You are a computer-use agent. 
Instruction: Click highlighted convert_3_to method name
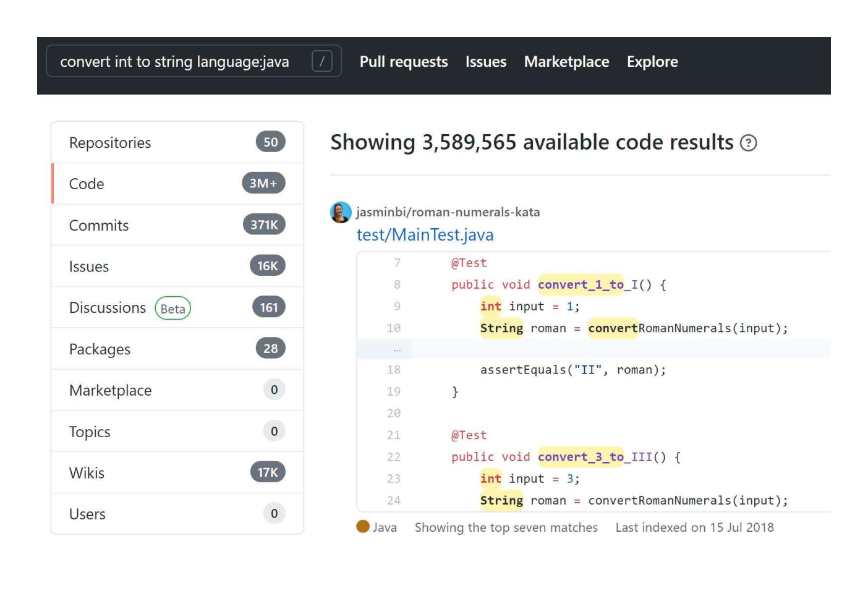581,457
